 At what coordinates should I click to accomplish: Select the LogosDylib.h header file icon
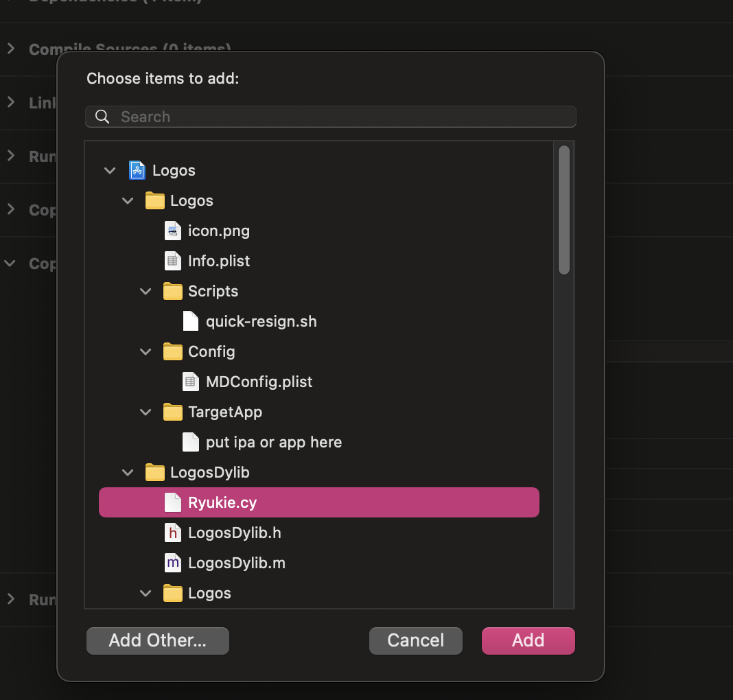pyautogui.click(x=173, y=533)
